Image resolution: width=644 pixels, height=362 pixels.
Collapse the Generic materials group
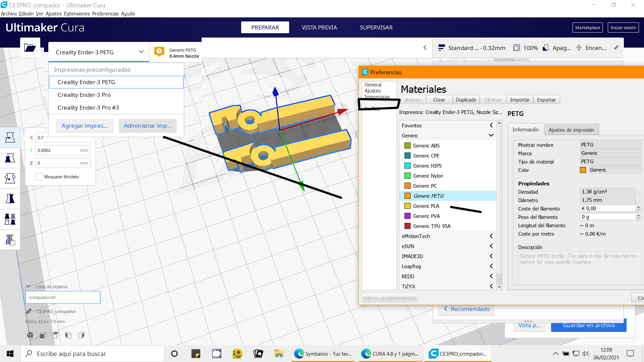pos(491,135)
